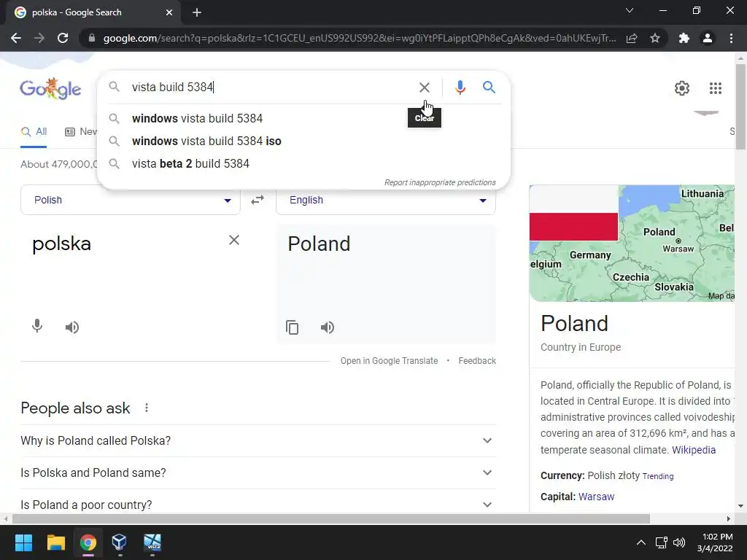Open volume control in tray
The height and width of the screenshot is (560, 747).
click(679, 542)
